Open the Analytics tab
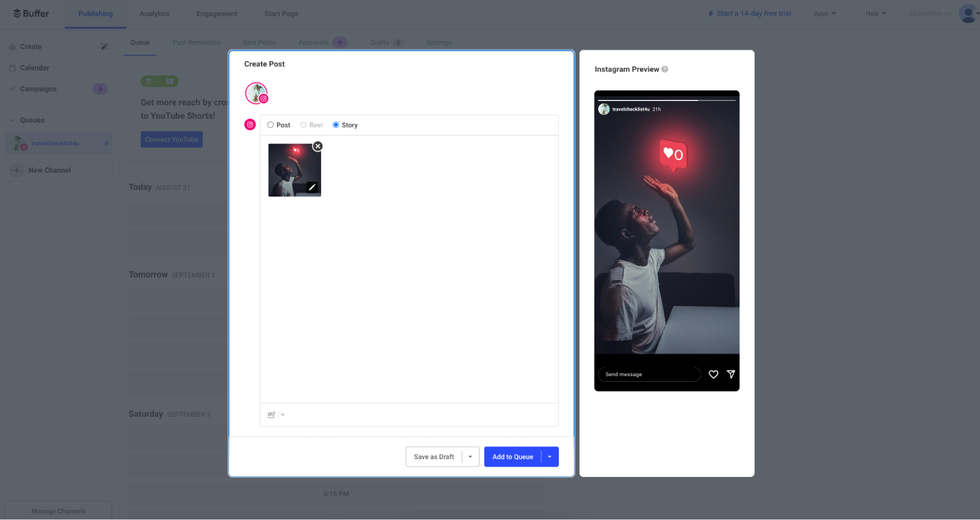This screenshot has width=980, height=520. click(154, 14)
